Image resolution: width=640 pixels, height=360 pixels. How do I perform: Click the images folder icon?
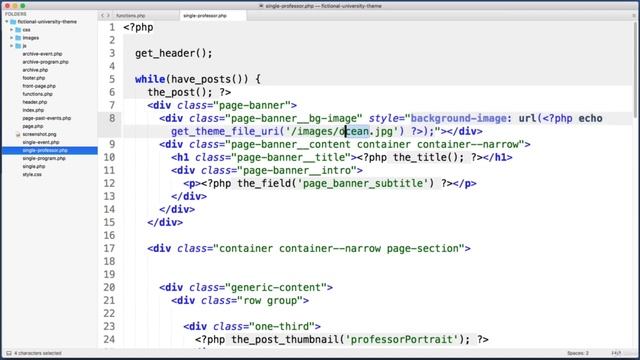point(18,38)
